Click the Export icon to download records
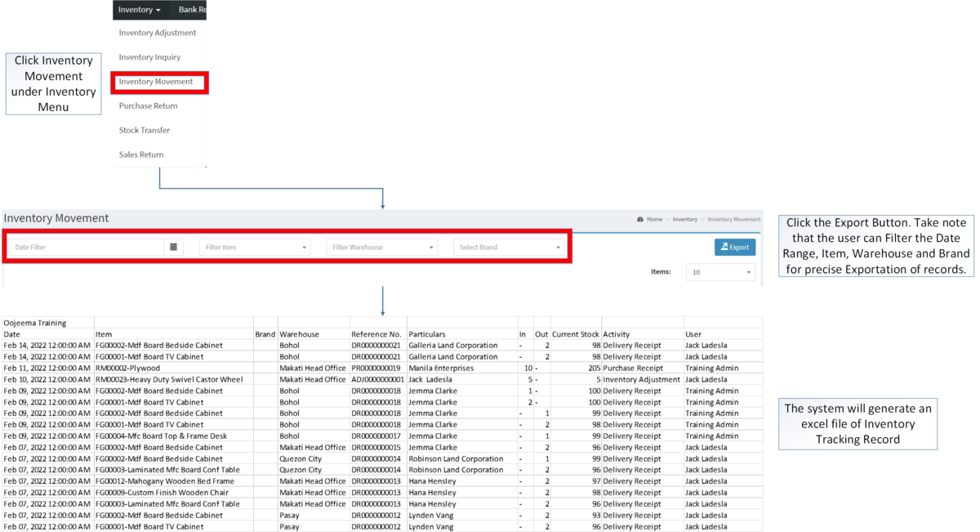Image resolution: width=980 pixels, height=532 pixels. [x=723, y=247]
